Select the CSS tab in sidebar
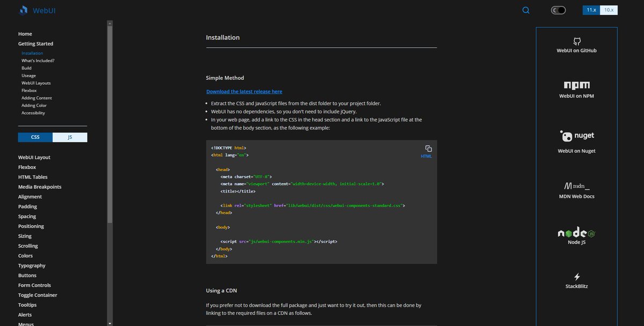The image size is (644, 326). [x=35, y=137]
